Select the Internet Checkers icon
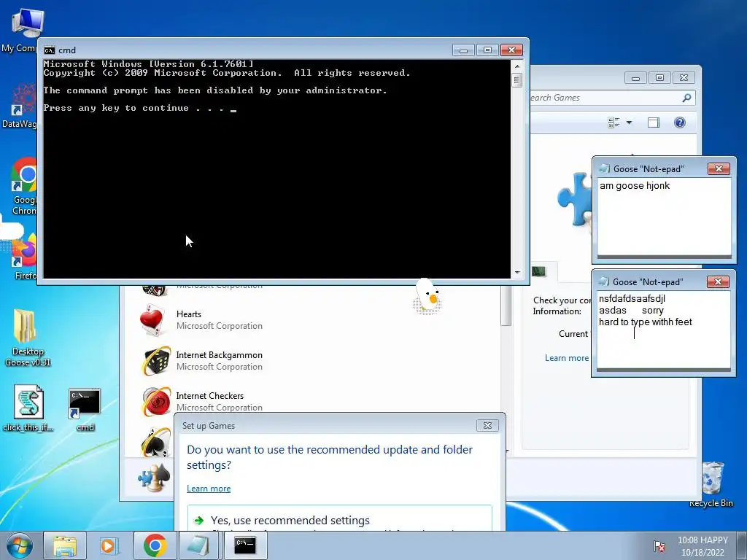The width and height of the screenshot is (747, 560). pos(156,402)
